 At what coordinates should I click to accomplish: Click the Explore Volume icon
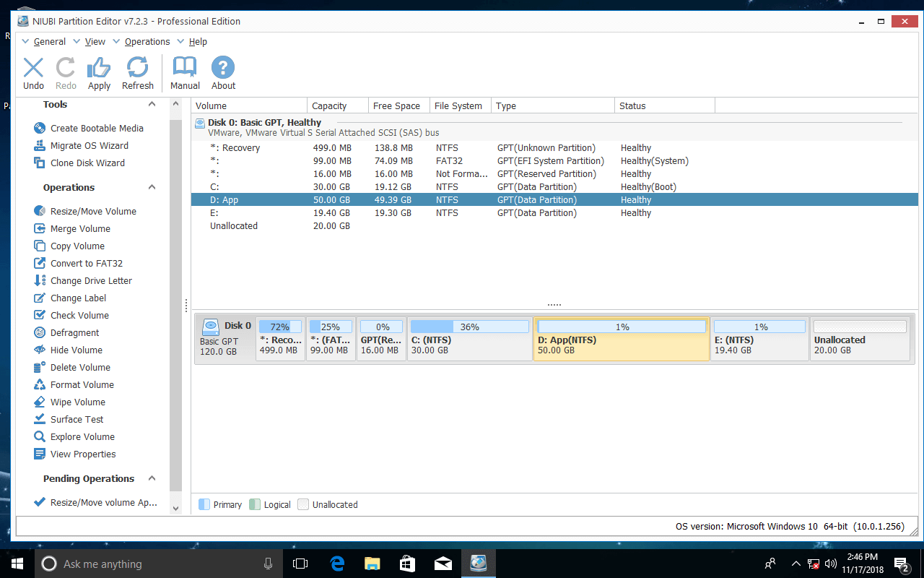pos(40,436)
